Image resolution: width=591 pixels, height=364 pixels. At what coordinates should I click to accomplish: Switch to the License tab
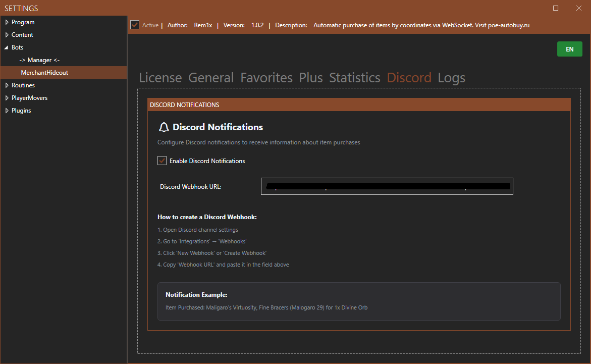[x=160, y=78]
